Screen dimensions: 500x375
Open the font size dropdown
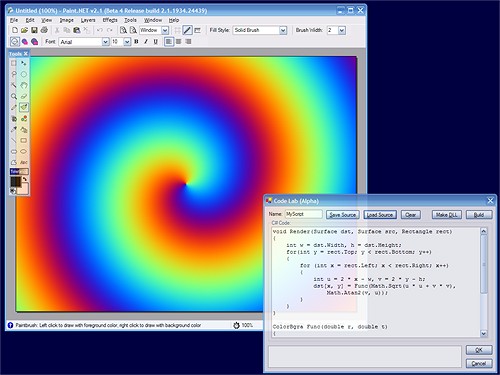coord(127,42)
